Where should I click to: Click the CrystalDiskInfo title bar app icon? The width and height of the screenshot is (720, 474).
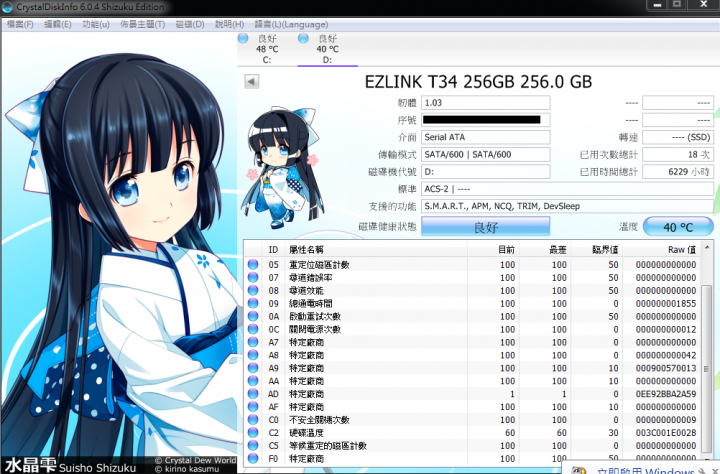click(x=7, y=7)
